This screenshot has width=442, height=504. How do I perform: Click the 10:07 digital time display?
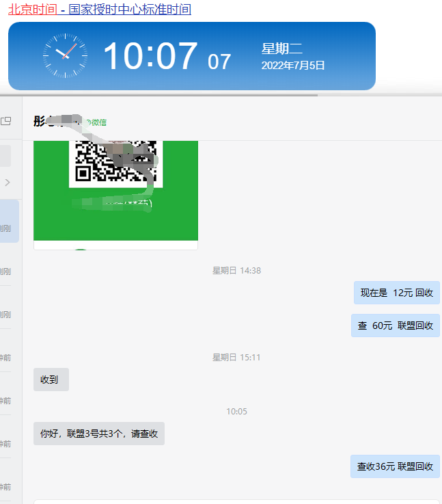pos(150,56)
